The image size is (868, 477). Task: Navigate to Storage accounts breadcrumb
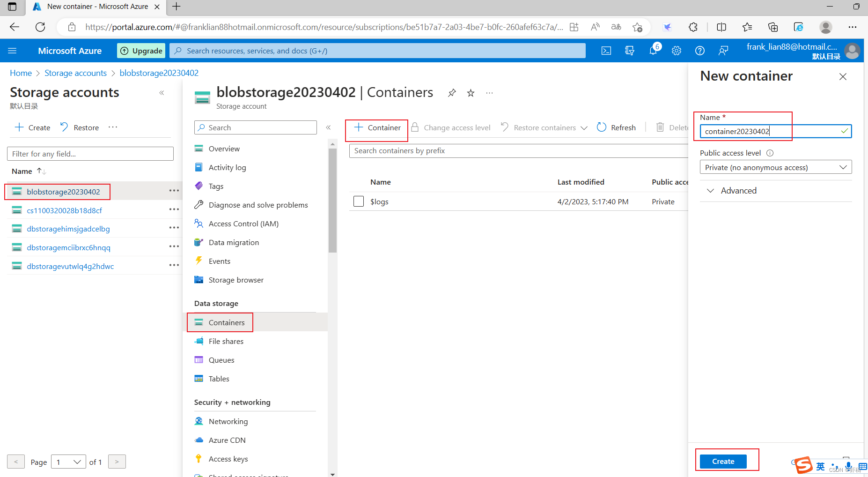75,73
